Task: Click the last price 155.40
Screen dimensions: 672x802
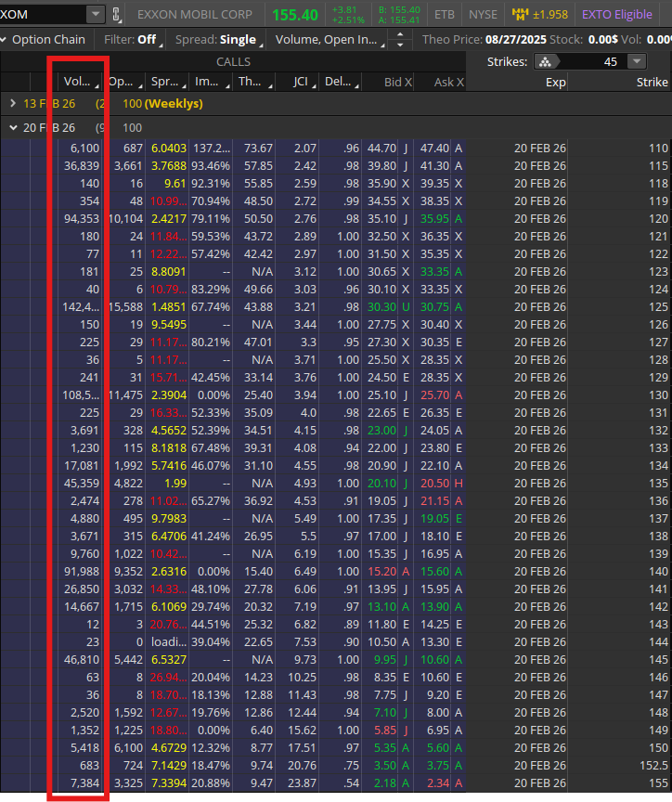Action: point(295,16)
